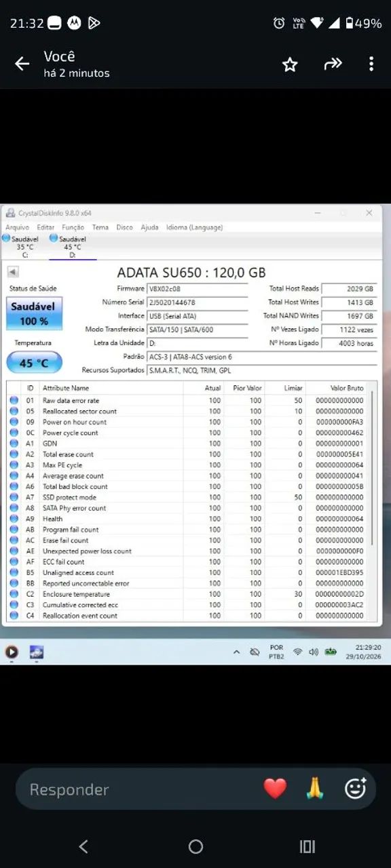Tap the Android back navigation button
This screenshot has height=868, width=391.
click(83, 846)
